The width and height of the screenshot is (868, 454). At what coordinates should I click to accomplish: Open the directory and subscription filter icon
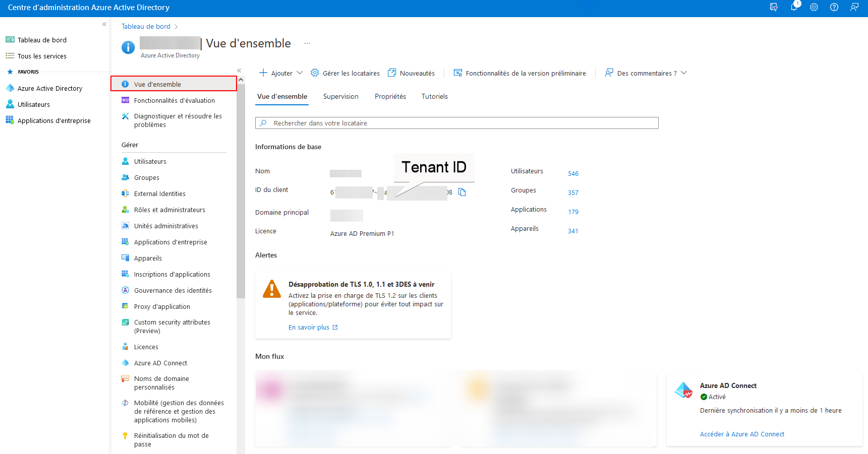(x=774, y=7)
